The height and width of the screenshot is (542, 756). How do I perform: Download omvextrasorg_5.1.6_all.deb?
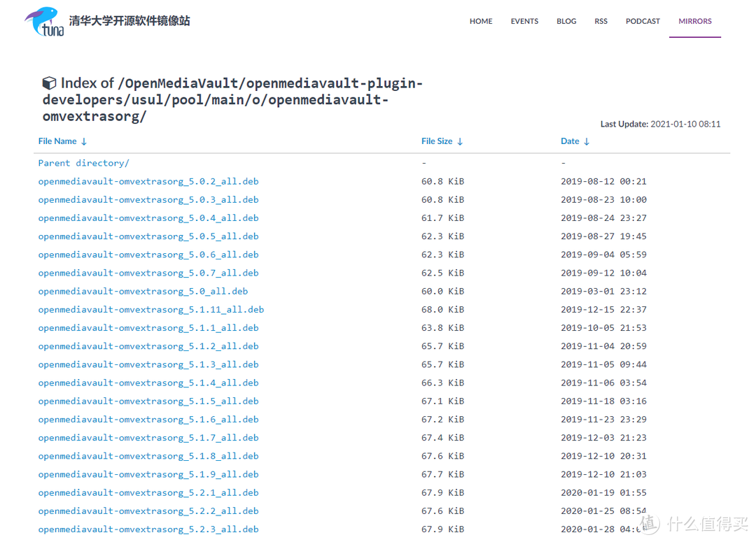(148, 419)
